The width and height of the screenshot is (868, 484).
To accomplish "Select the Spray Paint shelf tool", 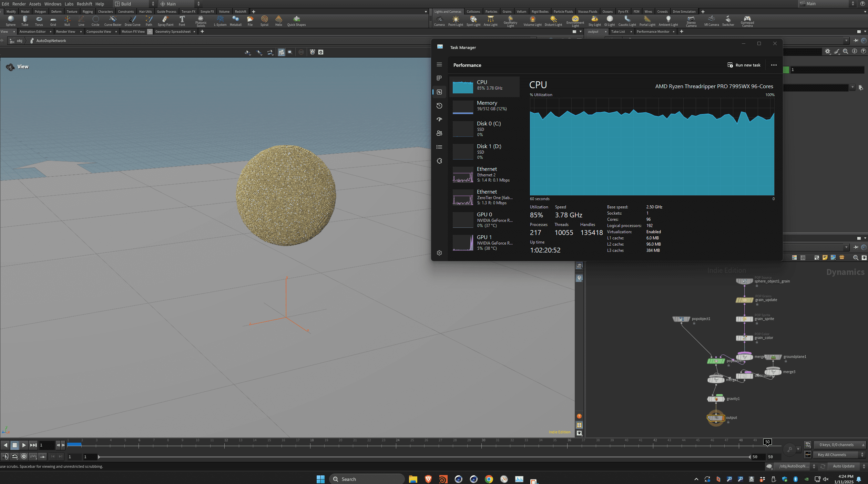I will (x=165, y=21).
